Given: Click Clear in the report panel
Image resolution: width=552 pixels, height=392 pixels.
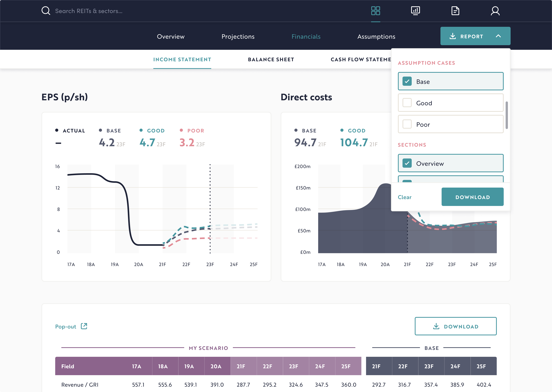Looking at the screenshot, I should tap(405, 197).
